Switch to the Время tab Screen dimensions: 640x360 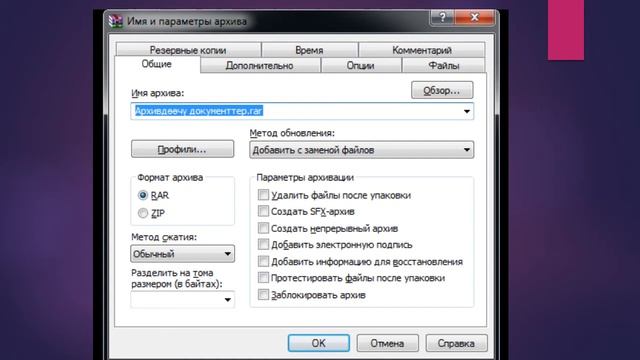[309, 50]
